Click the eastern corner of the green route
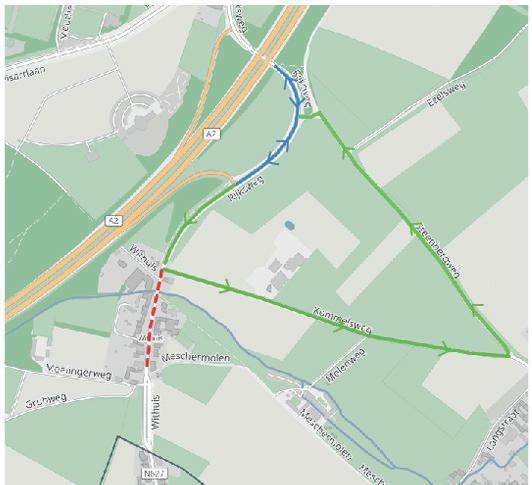Screen dimensions: 532x485 coord(508,355)
